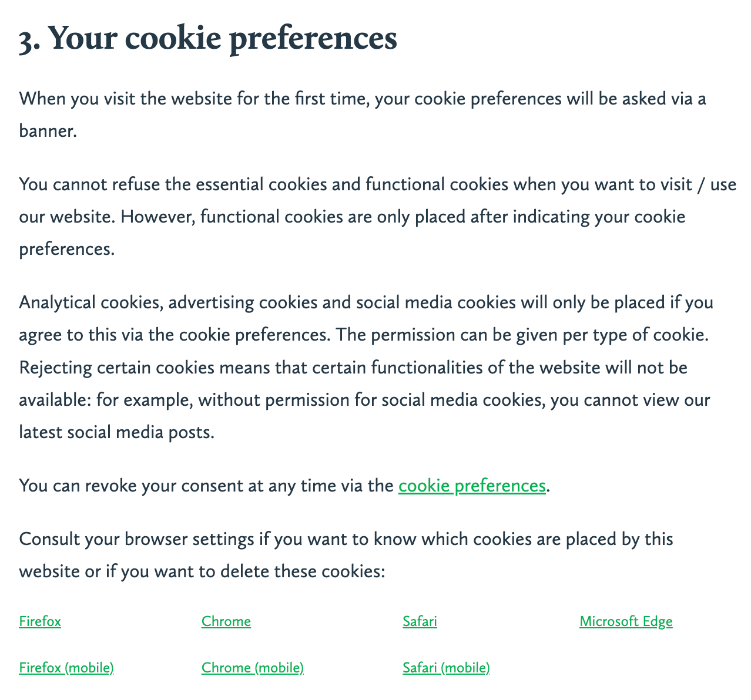Click the line ending "delete these cookies:"
751x700 pixels.
(202, 571)
